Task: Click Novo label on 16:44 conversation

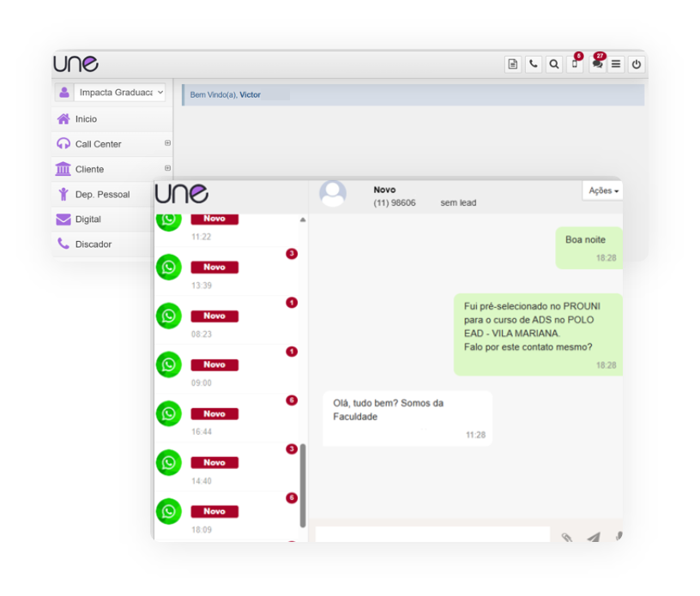Action: (214, 414)
